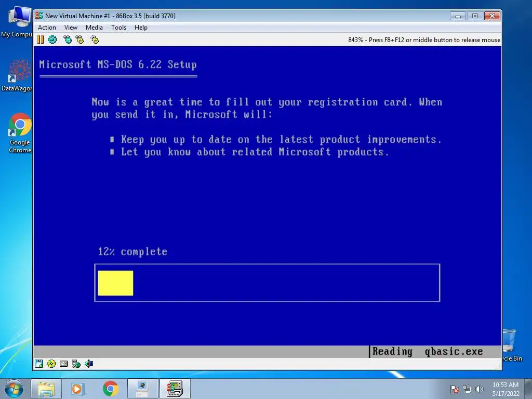
Task: Click the network tray icon
Action: pyautogui.click(x=467, y=389)
